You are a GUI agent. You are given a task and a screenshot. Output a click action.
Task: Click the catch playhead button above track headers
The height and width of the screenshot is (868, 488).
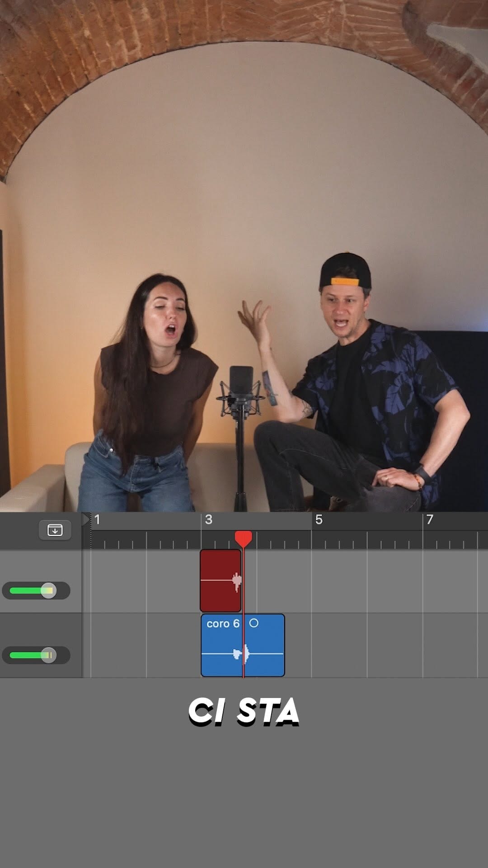tap(55, 530)
